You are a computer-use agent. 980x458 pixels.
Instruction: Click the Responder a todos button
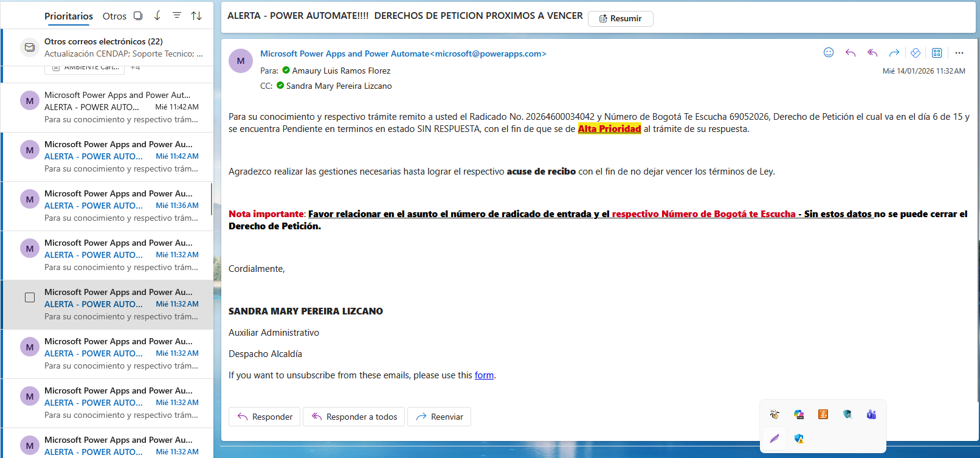coord(354,417)
